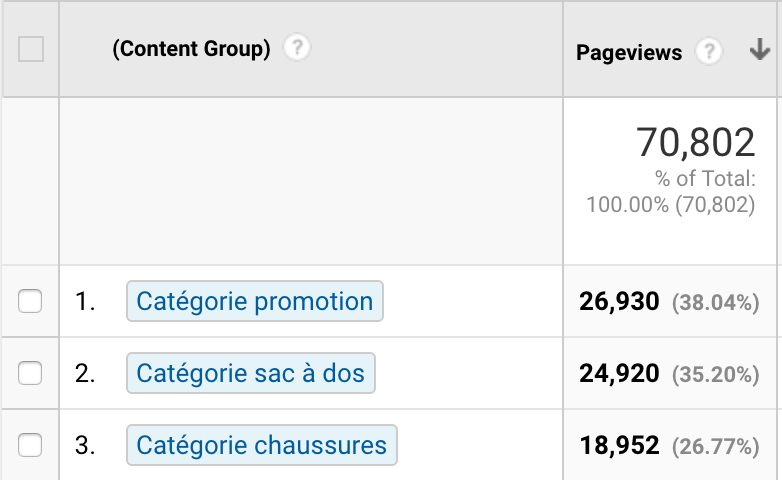
Task: Open the Catégorie sac à dos link
Action: 251,373
